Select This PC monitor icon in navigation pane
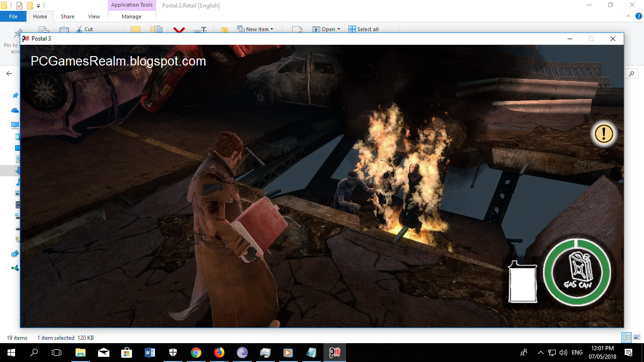 pyautogui.click(x=16, y=125)
